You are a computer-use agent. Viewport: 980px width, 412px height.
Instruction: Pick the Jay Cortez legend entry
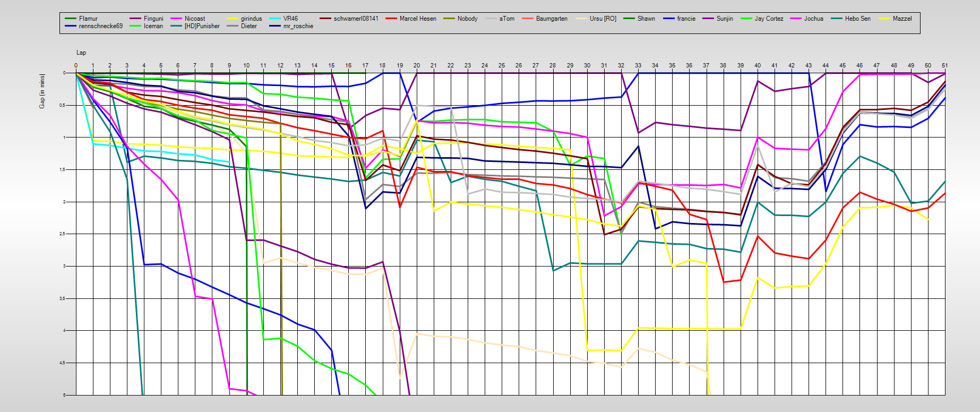[x=769, y=19]
